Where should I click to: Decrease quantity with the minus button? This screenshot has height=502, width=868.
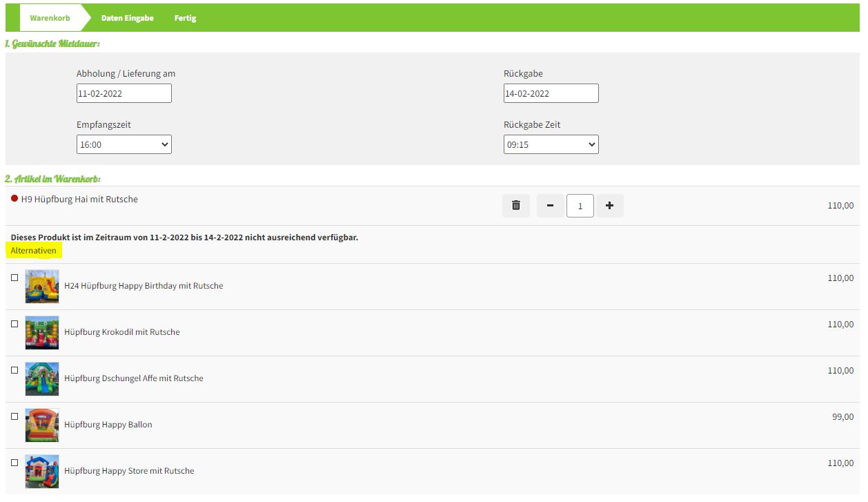click(550, 206)
